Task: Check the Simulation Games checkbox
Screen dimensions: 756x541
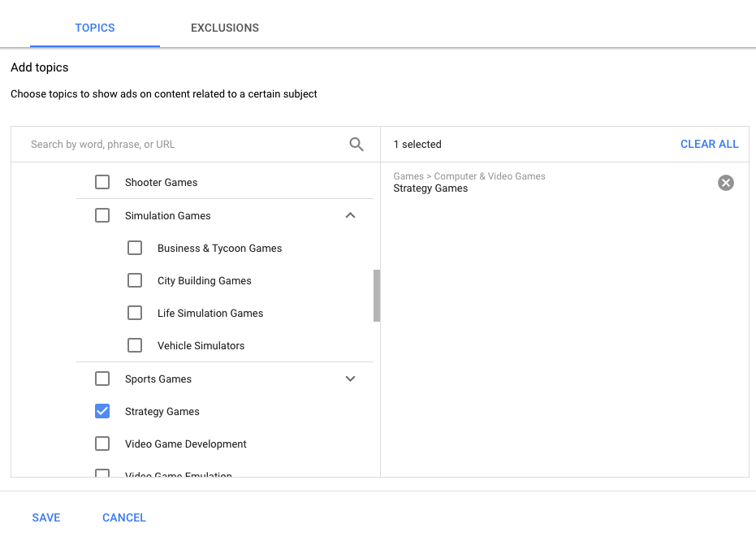Action: (102, 216)
